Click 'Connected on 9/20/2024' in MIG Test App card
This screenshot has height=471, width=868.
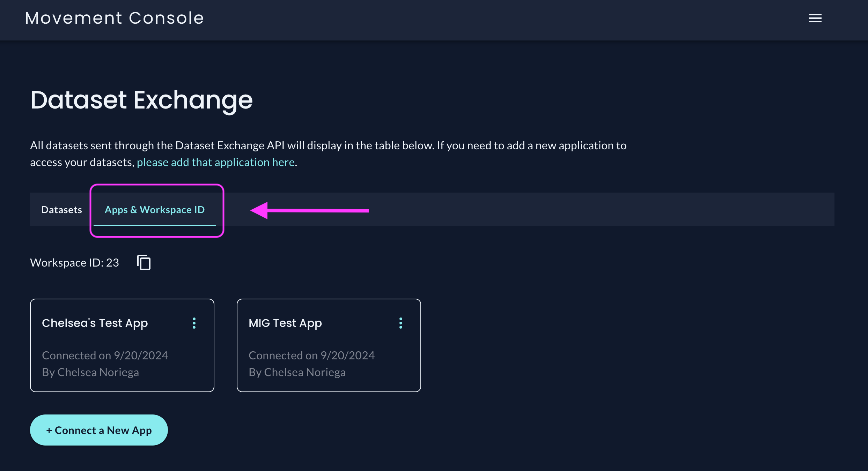click(x=312, y=355)
